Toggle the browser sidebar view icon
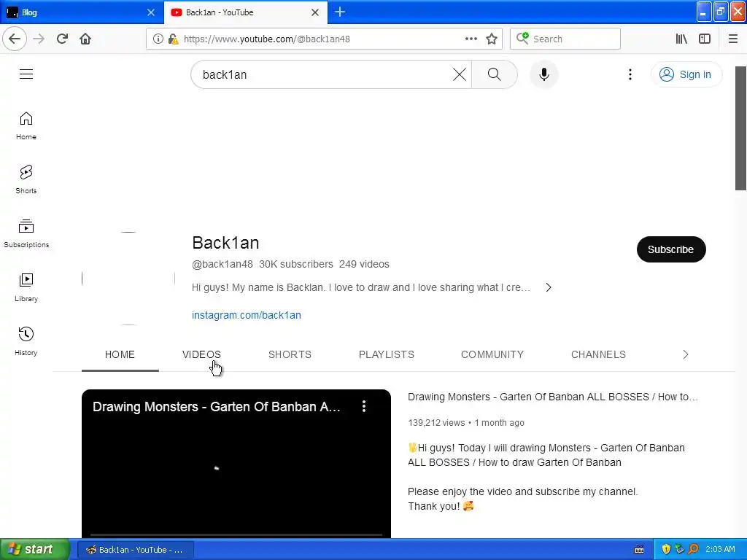Viewport: 747px width, 560px height. (705, 39)
